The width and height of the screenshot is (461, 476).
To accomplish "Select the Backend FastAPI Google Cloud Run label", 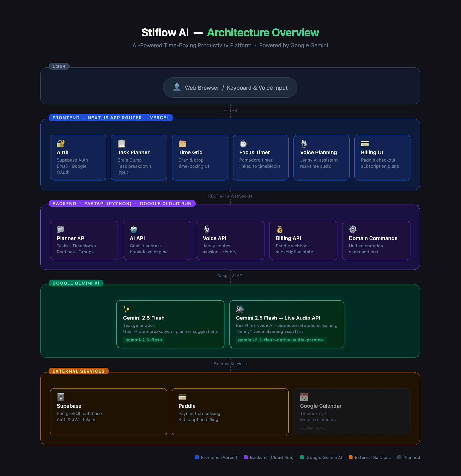I will pyautogui.click(x=122, y=204).
